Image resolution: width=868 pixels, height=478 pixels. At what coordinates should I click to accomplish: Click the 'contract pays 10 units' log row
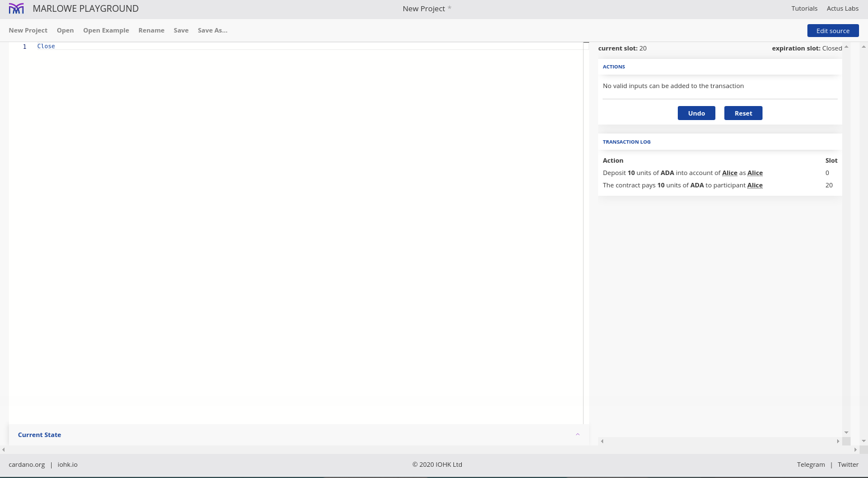point(720,185)
